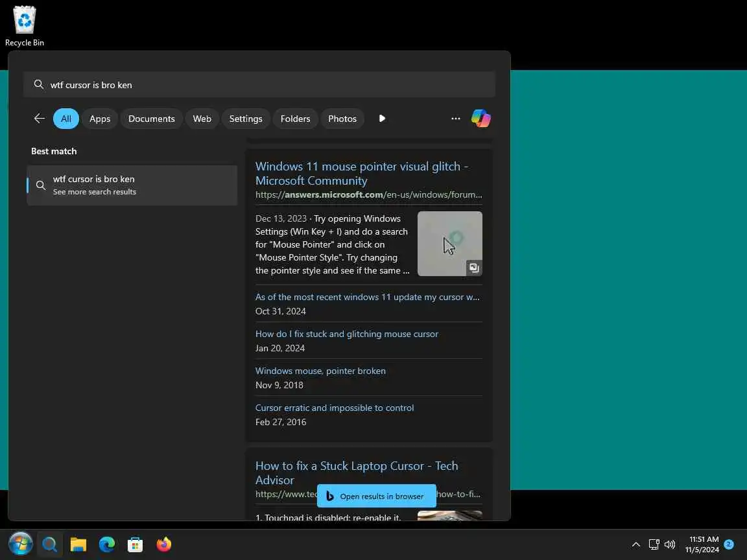Viewport: 747px width, 560px height.
Task: Open 'Cursor erratic and impossible to control' link
Action: 335,408
